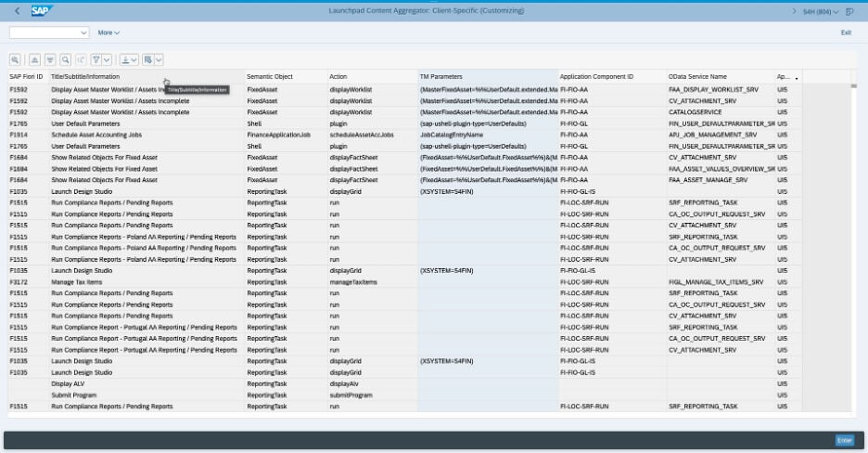Click the Export download toolbar icon
Screen dimensions: 868x453
tap(125, 59)
